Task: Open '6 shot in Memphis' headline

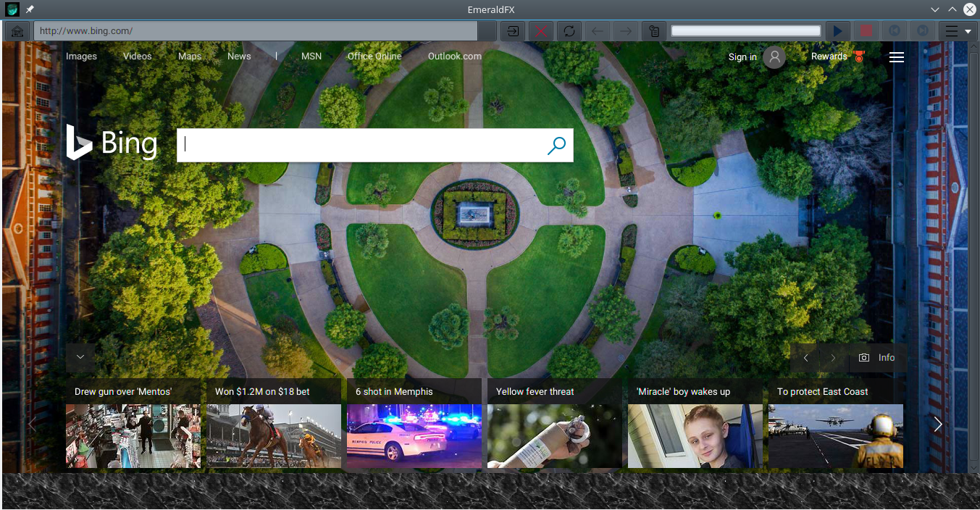Action: (x=394, y=392)
